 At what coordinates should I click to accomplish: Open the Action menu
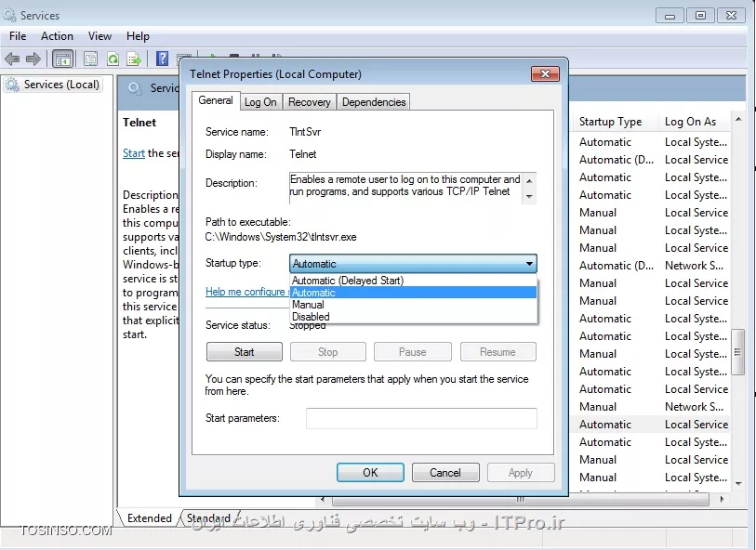pos(57,36)
